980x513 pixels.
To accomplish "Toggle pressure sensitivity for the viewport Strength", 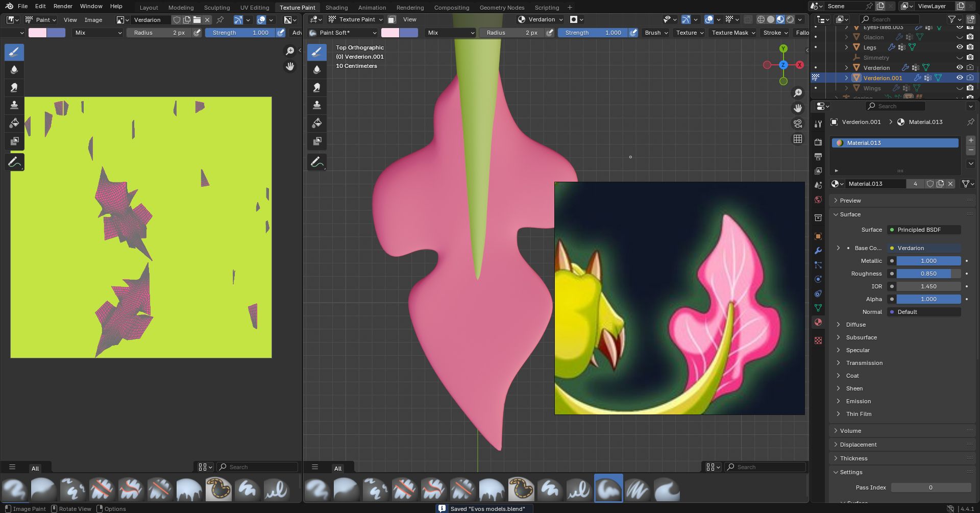I will [633, 33].
